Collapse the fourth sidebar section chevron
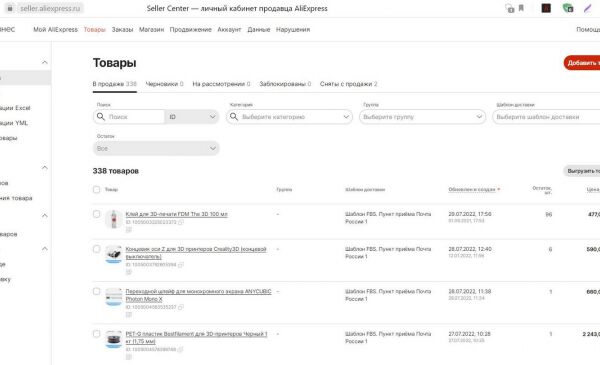This screenshot has height=365, width=600. tap(45, 249)
